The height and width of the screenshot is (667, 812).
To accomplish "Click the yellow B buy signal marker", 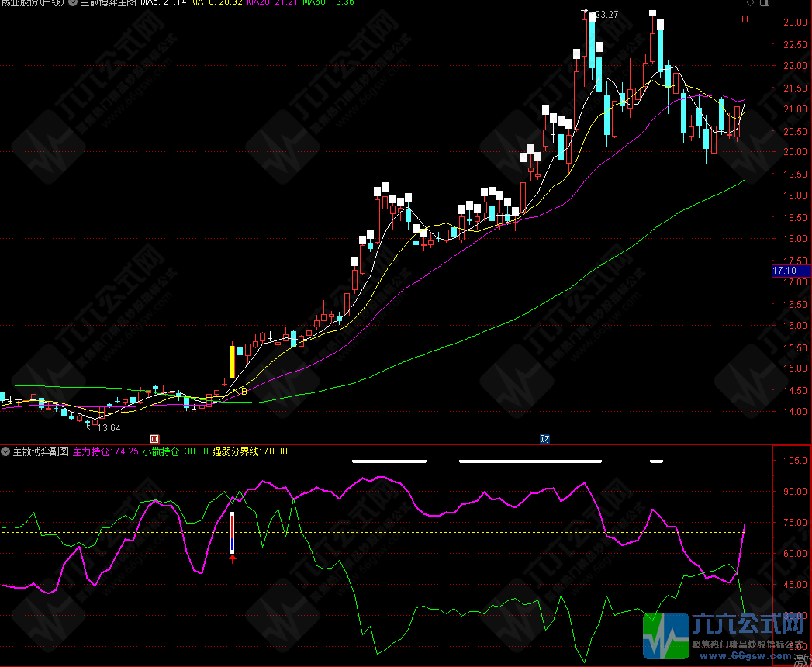I will 244,392.
